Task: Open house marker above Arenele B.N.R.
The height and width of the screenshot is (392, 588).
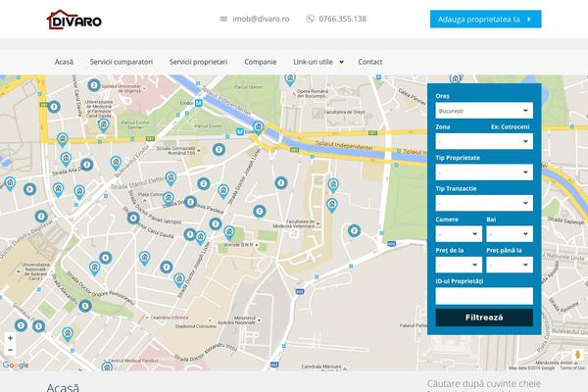Action: click(x=229, y=232)
